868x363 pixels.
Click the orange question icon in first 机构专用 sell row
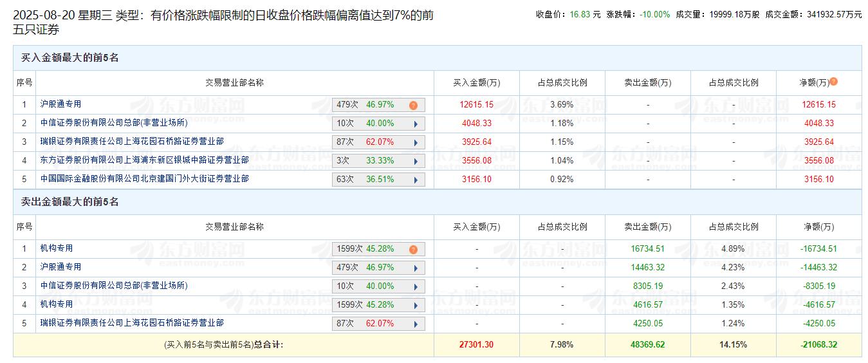coord(413,249)
